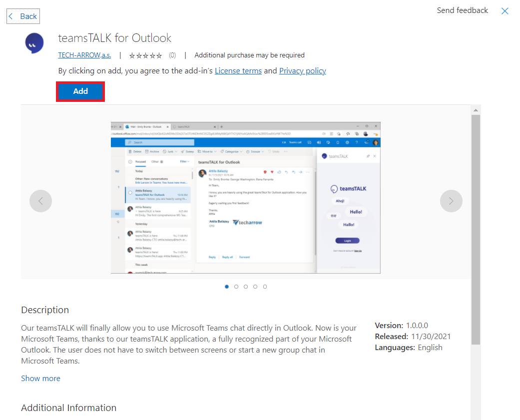Select the third carousel dot

pyautogui.click(x=246, y=287)
